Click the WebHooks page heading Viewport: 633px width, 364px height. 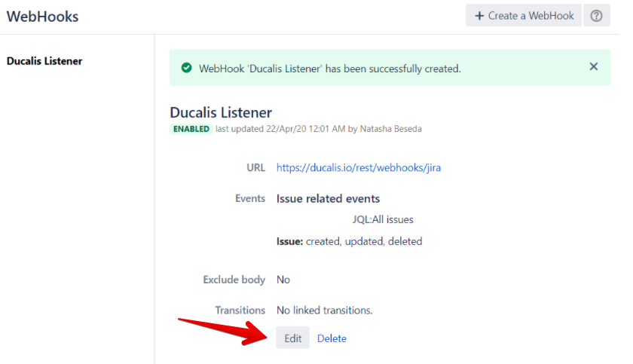pyautogui.click(x=42, y=16)
